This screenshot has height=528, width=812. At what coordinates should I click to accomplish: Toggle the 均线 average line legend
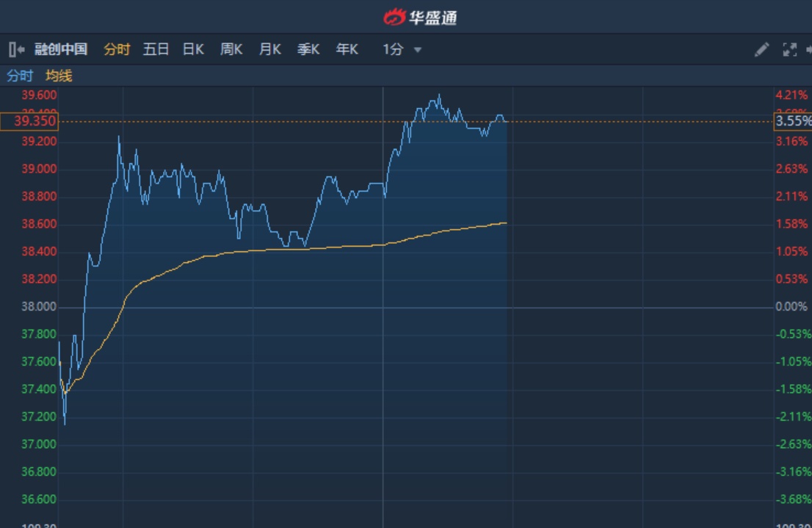coord(59,76)
